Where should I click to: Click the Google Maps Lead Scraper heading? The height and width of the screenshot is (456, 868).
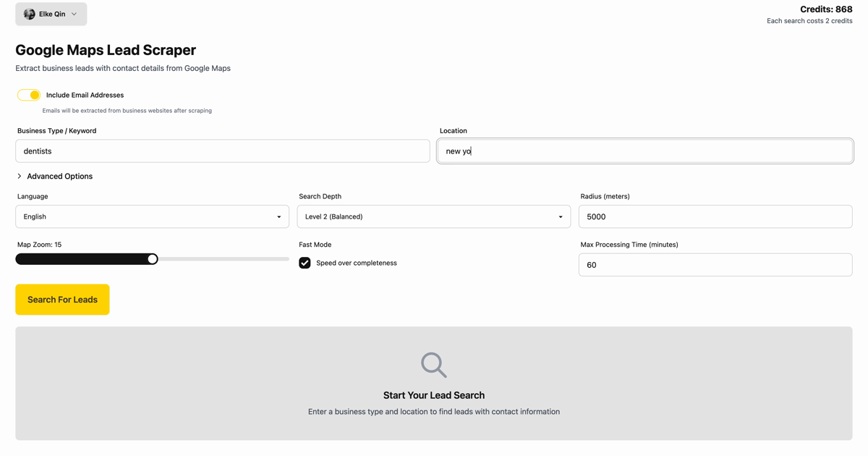[106, 50]
